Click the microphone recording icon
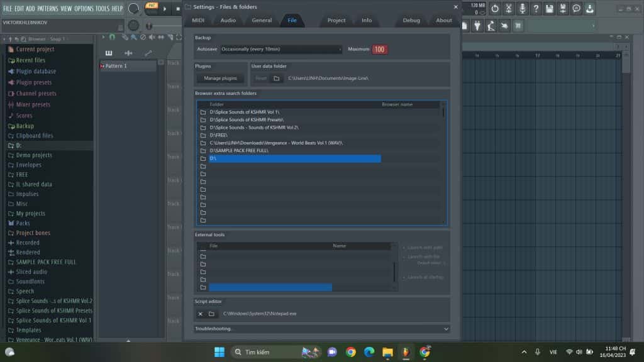The height and width of the screenshot is (362, 644). [521, 8]
